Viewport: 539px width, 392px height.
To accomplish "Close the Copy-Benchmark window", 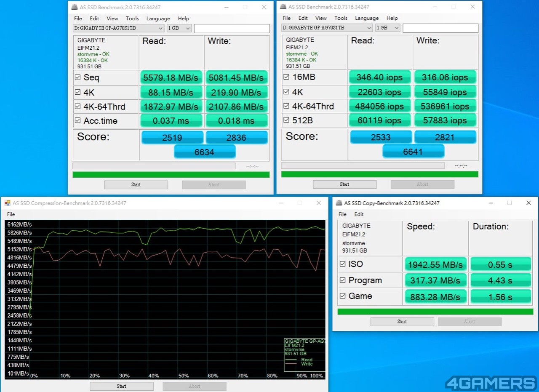I will [x=528, y=203].
